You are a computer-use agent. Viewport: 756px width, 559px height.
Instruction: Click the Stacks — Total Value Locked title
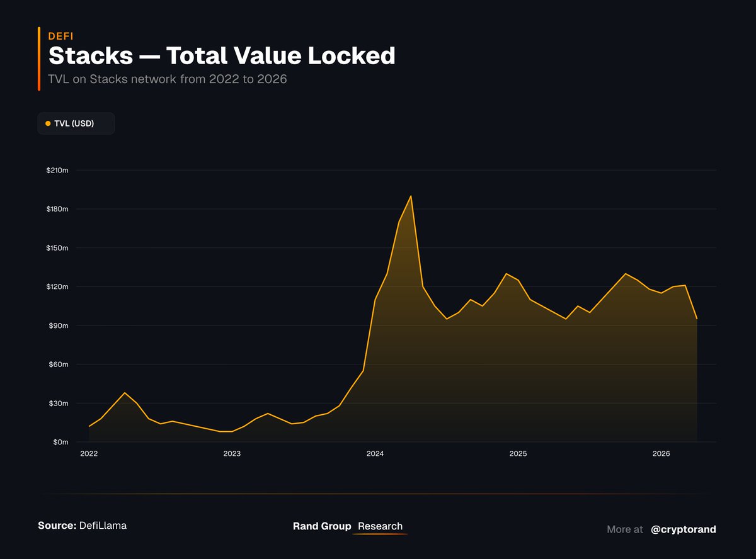[x=222, y=56]
